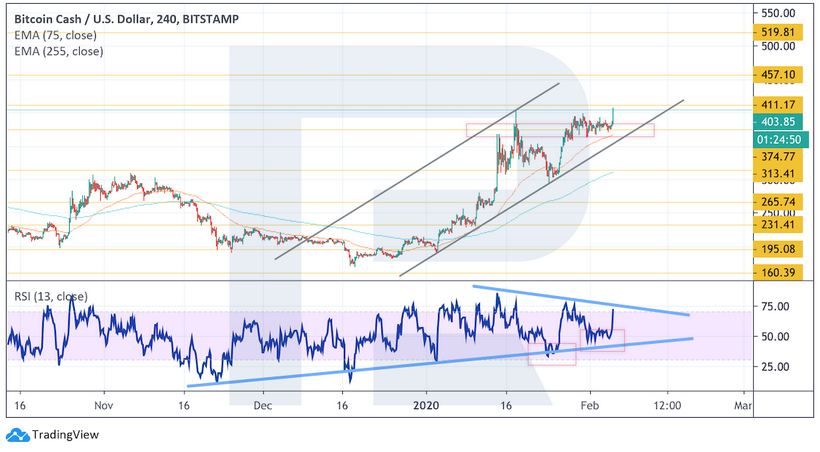This screenshot has width=820, height=452.
Task: Click the Feb date on time axis
Action: point(589,406)
